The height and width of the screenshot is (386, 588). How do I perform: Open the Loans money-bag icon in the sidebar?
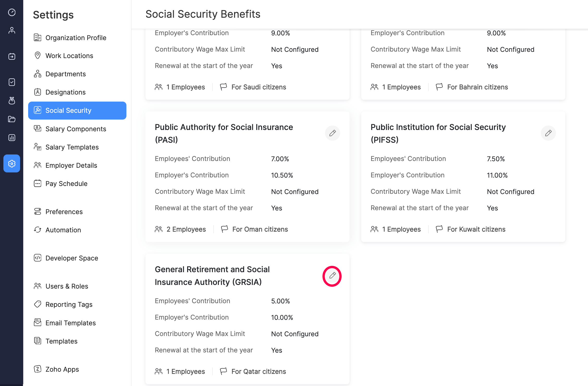12,101
